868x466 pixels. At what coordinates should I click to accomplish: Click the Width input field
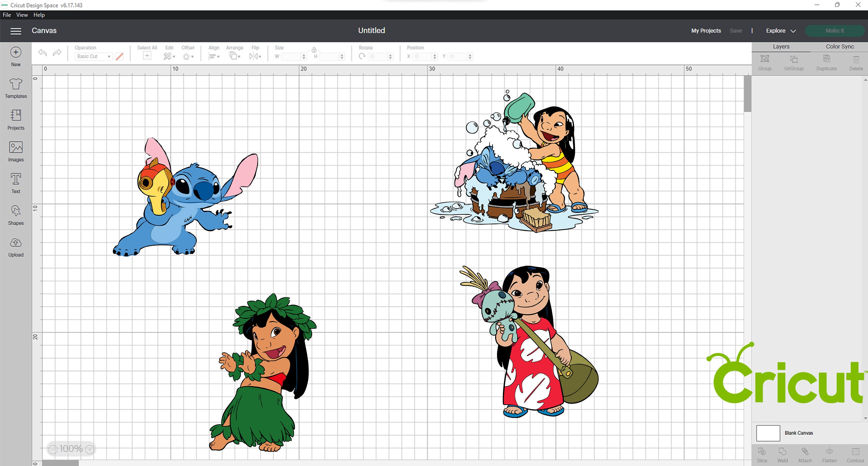point(291,56)
